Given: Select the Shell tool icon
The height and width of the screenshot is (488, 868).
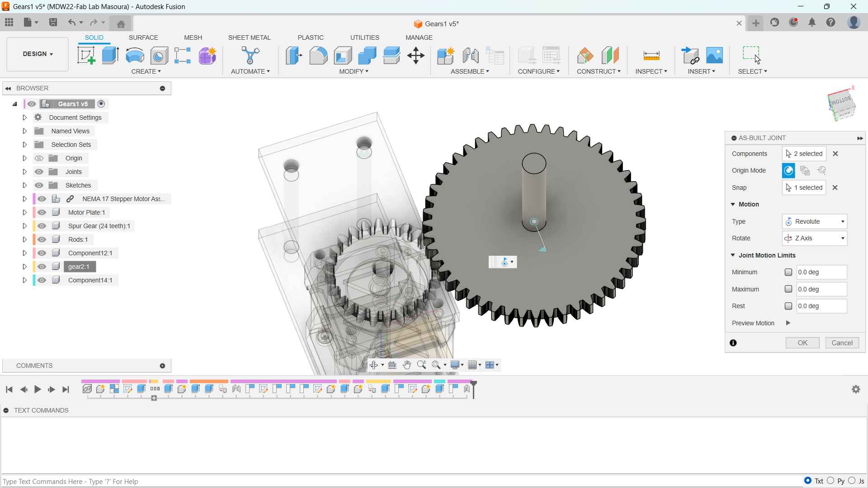Looking at the screenshot, I should [343, 56].
